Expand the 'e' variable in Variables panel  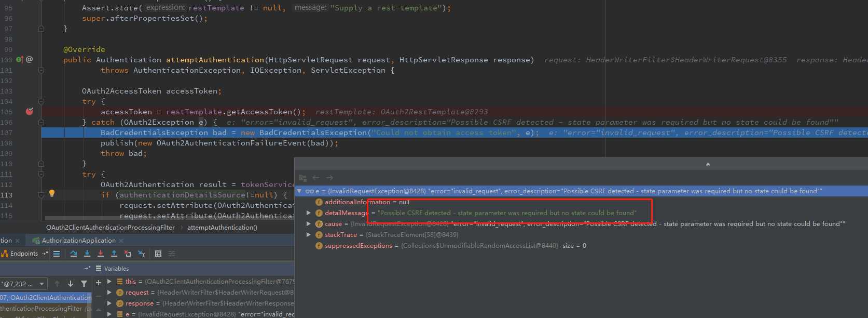tap(109, 314)
